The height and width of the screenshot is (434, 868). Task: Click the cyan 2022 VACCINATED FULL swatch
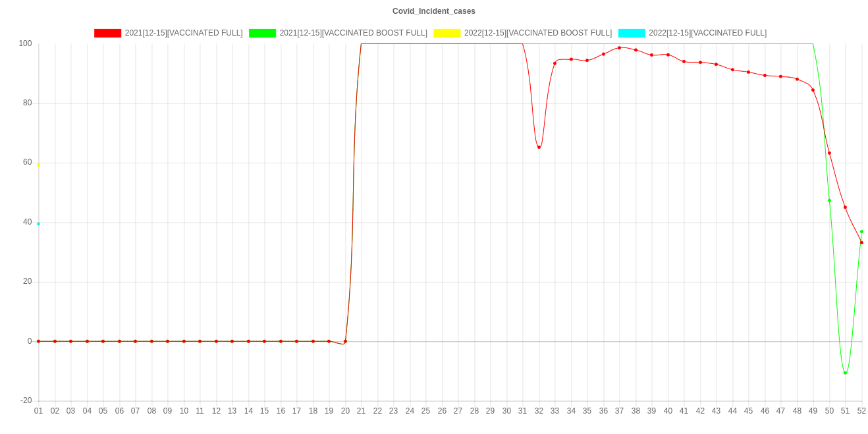click(x=631, y=33)
